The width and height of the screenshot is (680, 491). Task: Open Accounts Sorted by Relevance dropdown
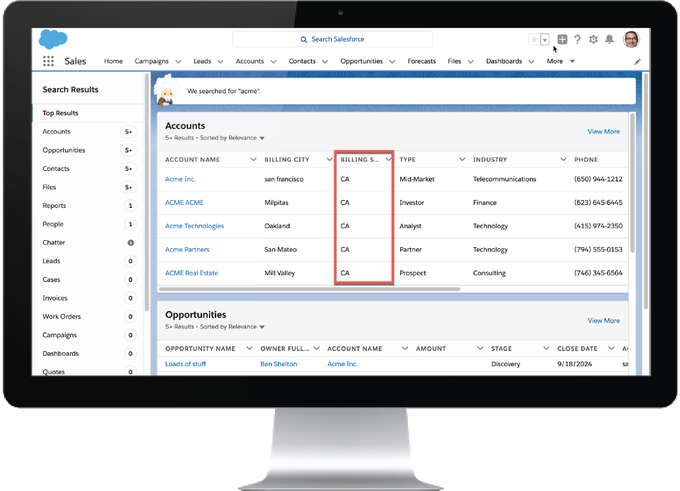262,138
